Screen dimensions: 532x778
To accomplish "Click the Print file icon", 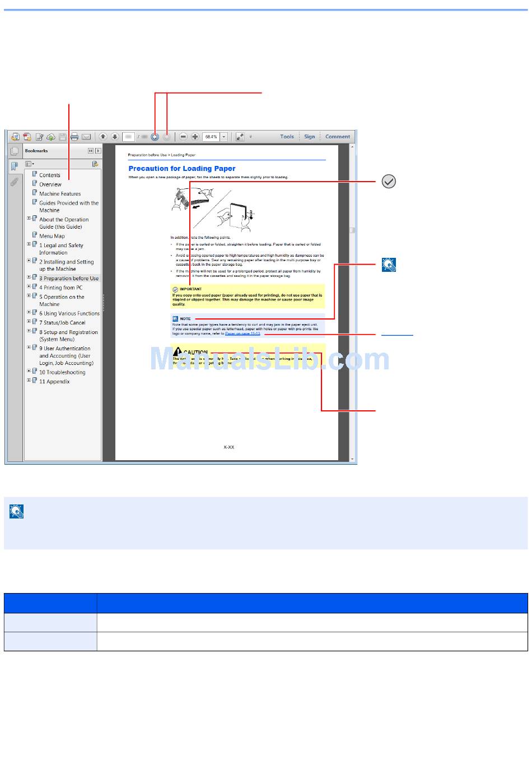I will point(74,137).
